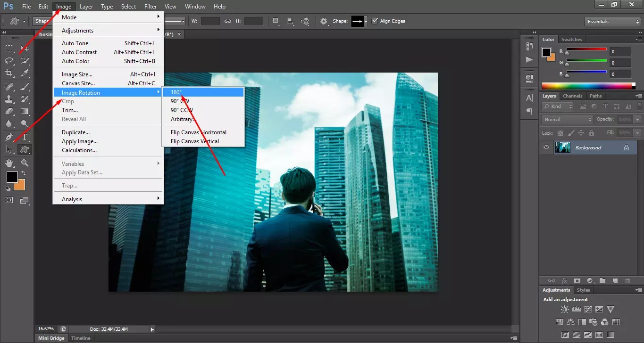Open the workspace switcher showing Essentials
Viewport: 644px width, 343px height.
pos(612,21)
